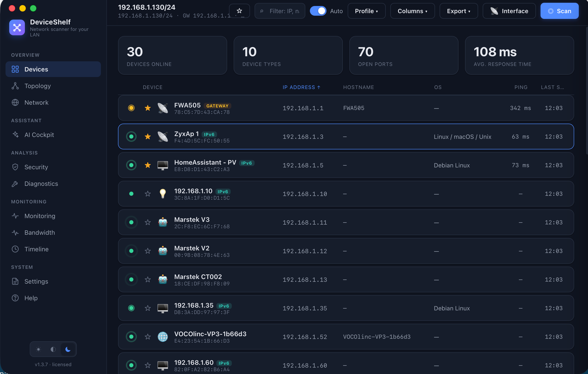Image resolution: width=588 pixels, height=374 pixels.
Task: Click the FWA505 status indicator dot
Action: 131,108
